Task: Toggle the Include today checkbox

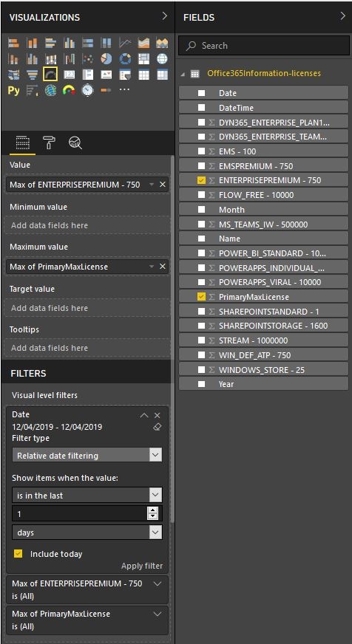Action: point(18,554)
